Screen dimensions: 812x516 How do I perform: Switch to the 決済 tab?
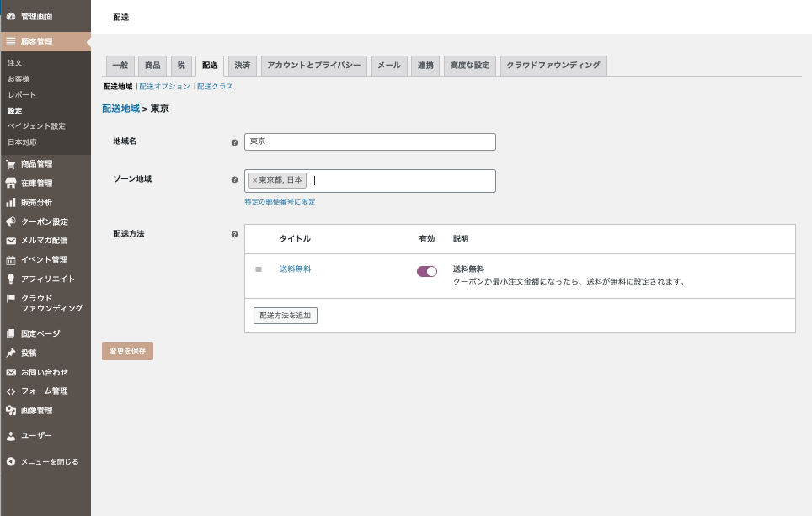242,66
